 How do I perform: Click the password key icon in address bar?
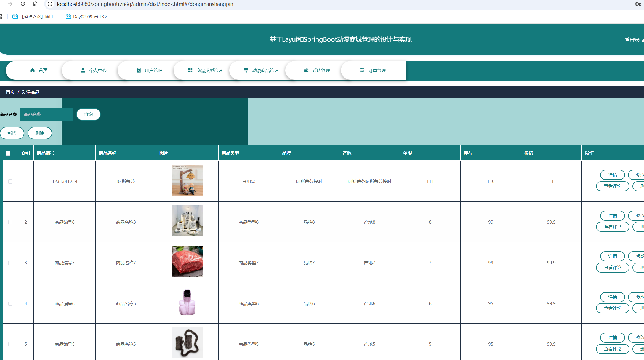click(x=638, y=4)
